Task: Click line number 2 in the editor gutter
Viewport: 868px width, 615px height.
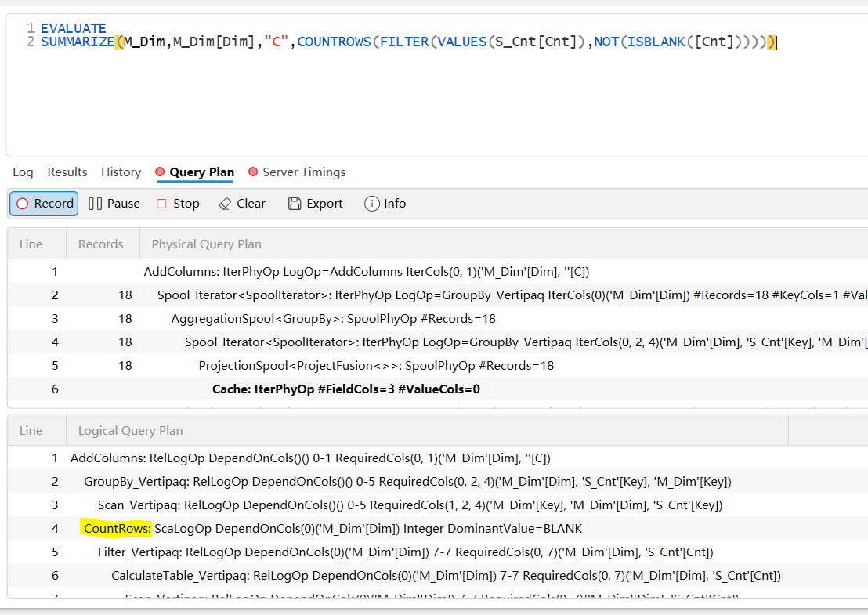Action: click(31, 42)
